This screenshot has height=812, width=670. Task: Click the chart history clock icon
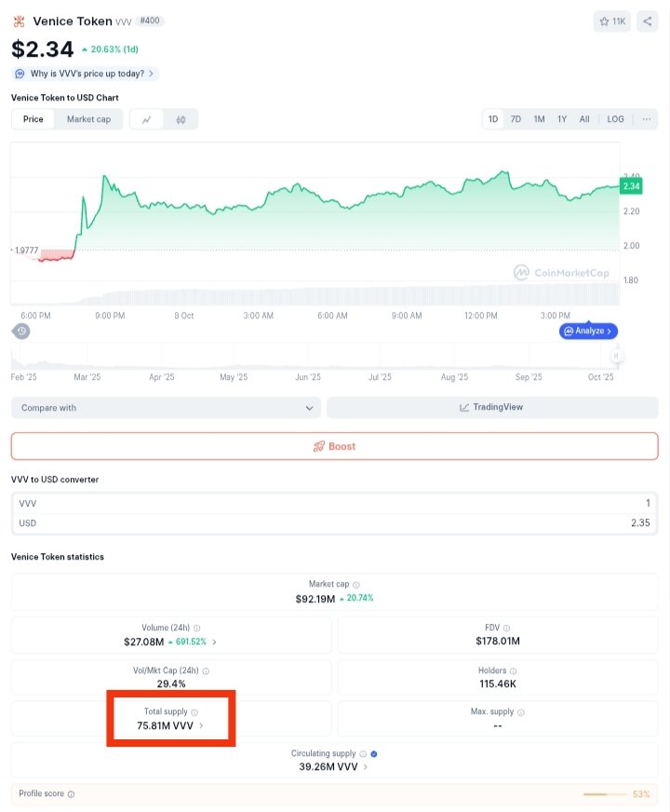click(x=21, y=331)
